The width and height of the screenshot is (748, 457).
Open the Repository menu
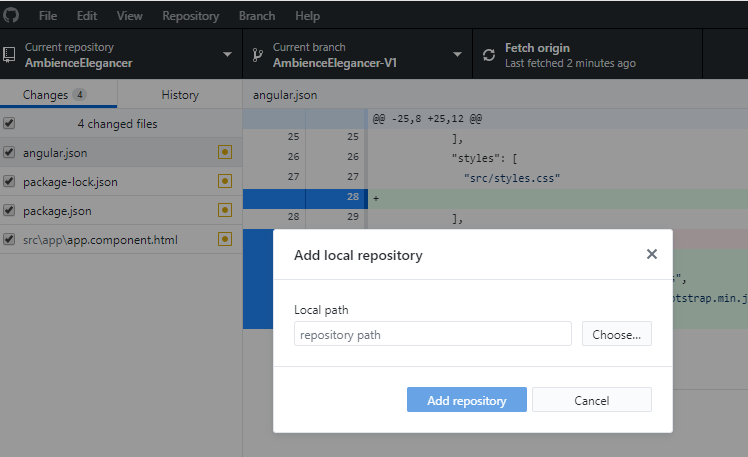(x=190, y=16)
